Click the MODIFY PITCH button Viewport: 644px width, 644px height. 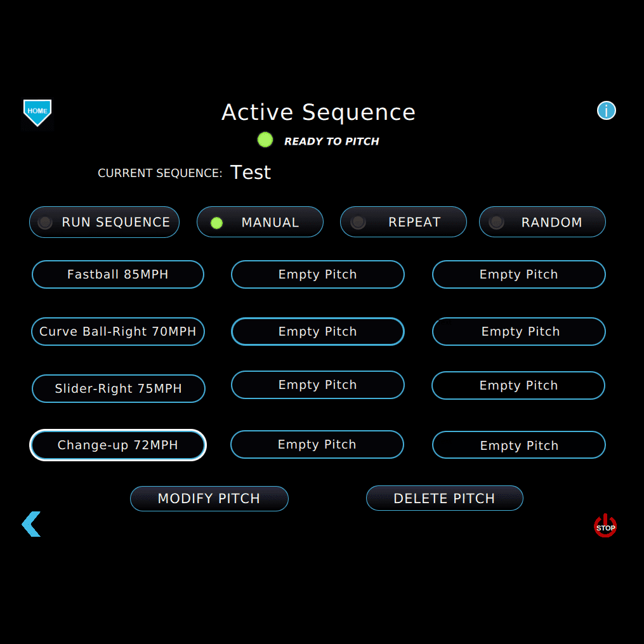(209, 499)
